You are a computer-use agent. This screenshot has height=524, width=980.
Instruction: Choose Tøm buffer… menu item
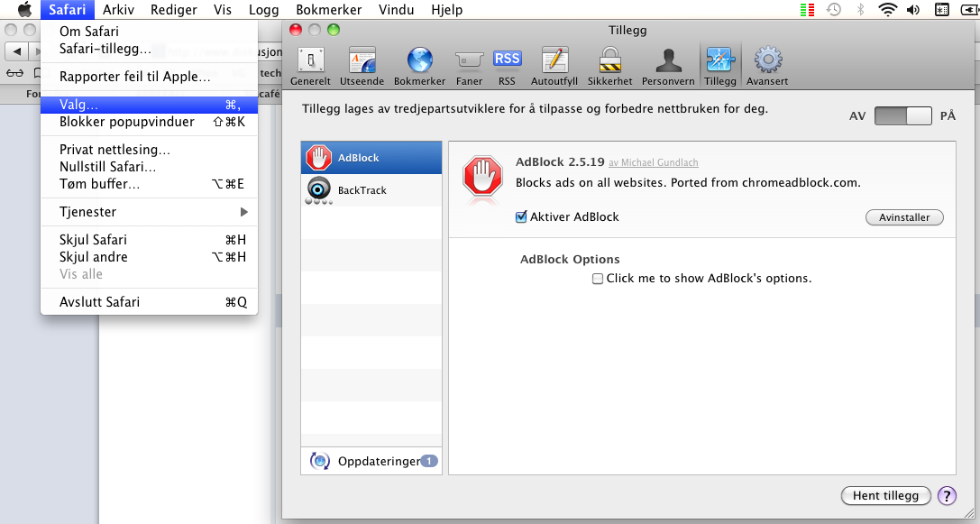click(x=150, y=184)
